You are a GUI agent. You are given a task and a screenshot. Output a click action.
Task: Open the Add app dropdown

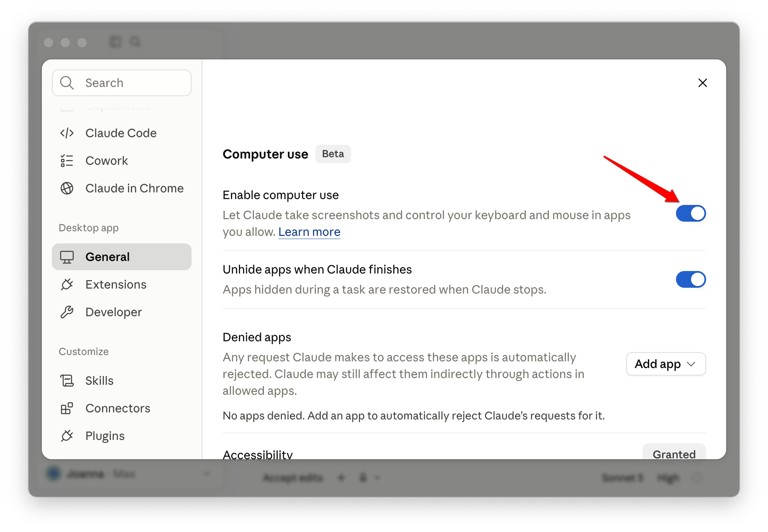pos(666,364)
